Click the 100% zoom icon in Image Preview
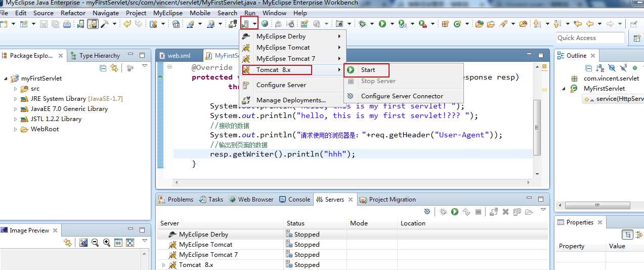The width and height of the screenshot is (644, 270). coord(118,243)
